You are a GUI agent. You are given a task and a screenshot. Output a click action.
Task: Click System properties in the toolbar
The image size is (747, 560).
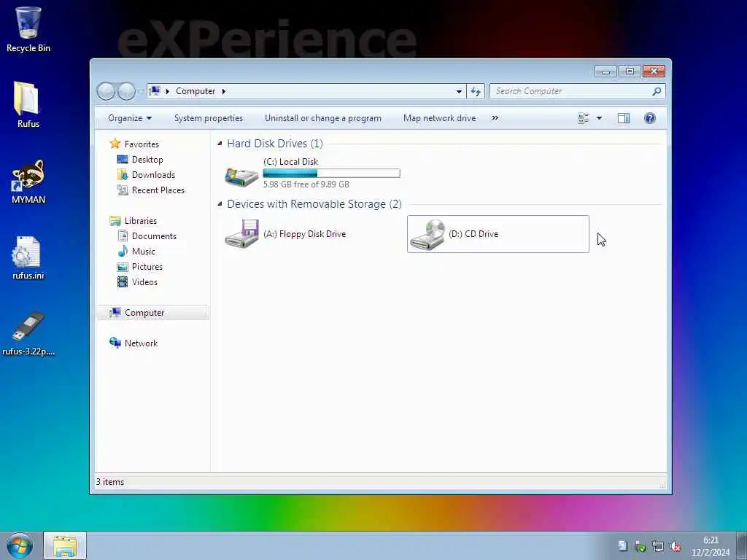click(208, 118)
